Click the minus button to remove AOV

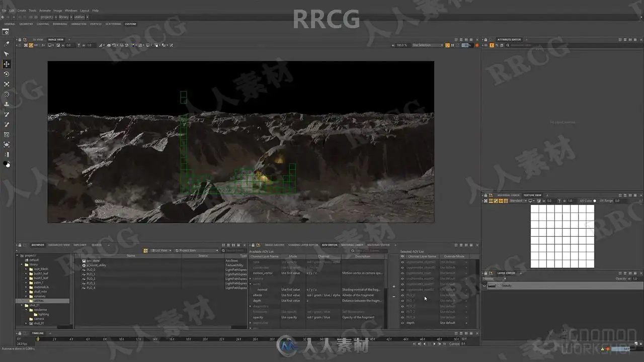click(x=394, y=297)
